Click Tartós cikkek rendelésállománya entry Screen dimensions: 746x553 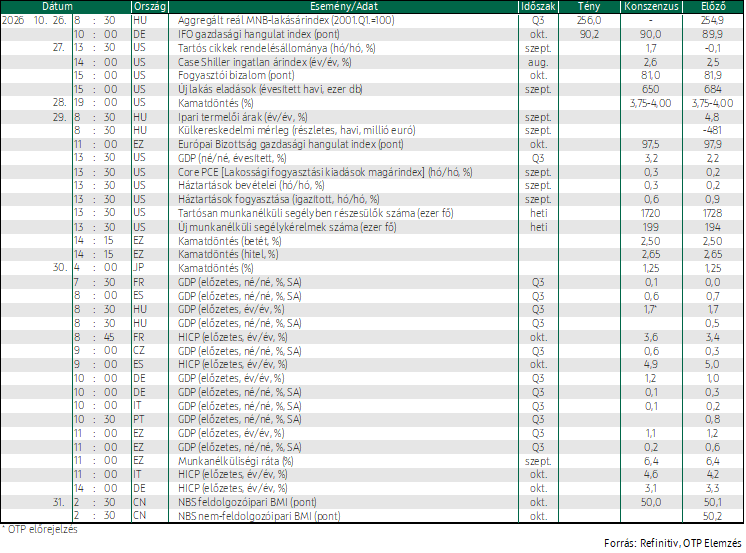tap(276, 48)
